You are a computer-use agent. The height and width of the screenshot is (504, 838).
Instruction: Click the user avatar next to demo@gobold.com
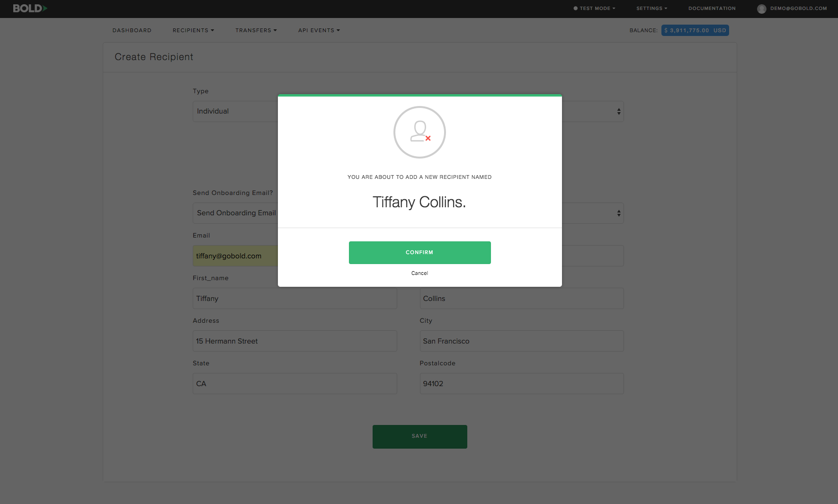(x=761, y=9)
